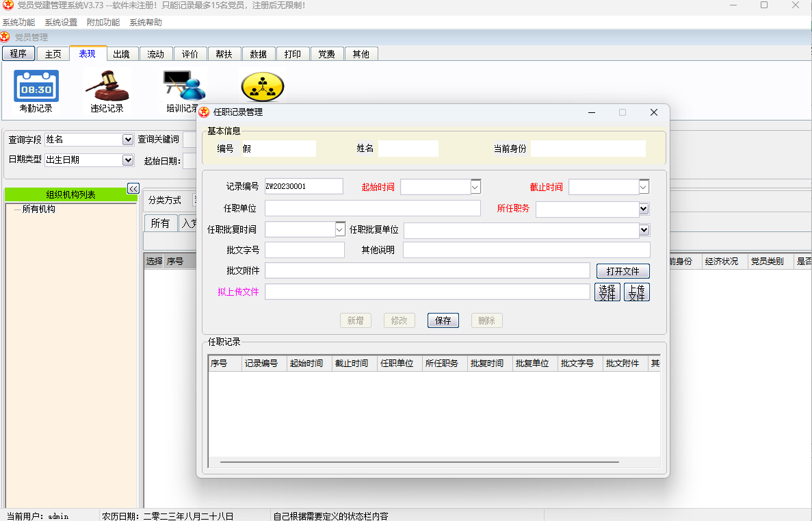Click the 删除 button

point(487,320)
